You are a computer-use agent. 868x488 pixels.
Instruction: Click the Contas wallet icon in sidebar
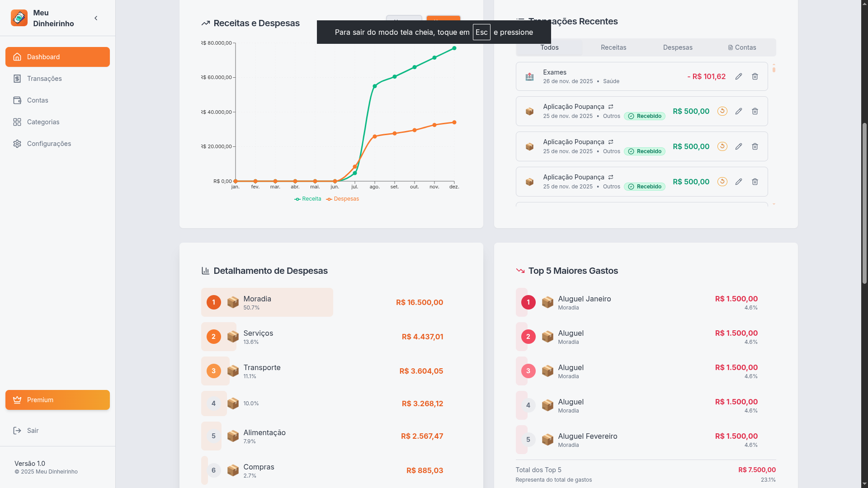(x=17, y=100)
